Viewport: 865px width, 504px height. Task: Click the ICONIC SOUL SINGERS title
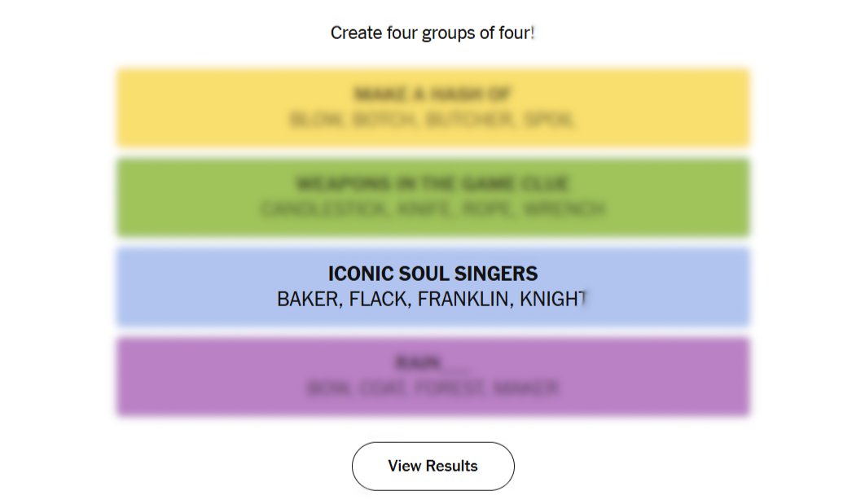[432, 274]
